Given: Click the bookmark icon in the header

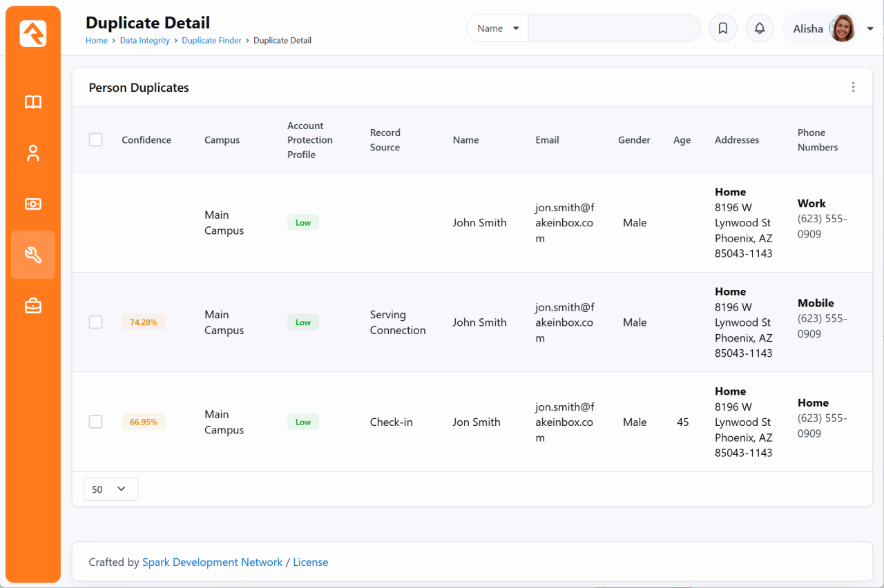Looking at the screenshot, I should (x=723, y=28).
